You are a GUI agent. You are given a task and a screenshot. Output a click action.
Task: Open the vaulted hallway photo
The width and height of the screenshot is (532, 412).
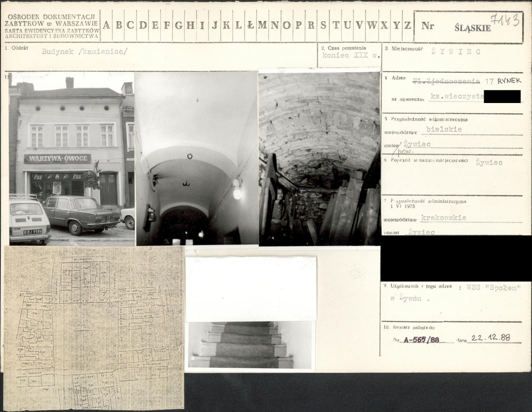196,158
